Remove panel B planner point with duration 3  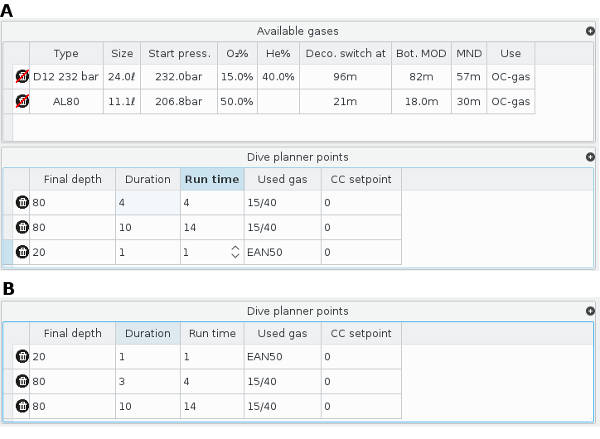pos(22,382)
